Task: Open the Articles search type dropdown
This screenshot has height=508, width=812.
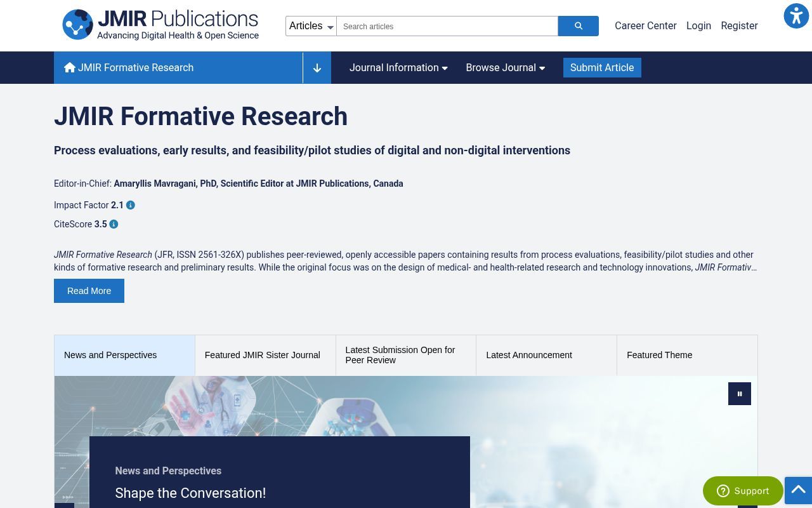Action: point(311,26)
